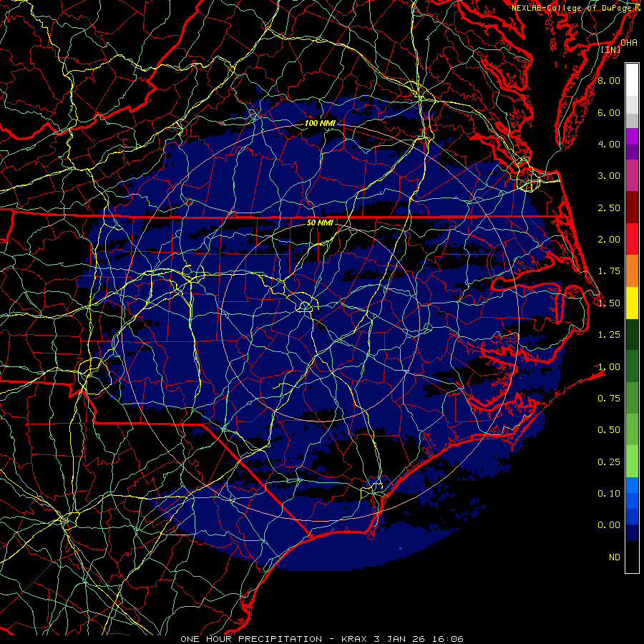644x644 pixels.
Task: Click the '0.00' scale label
Action: (x=609, y=525)
